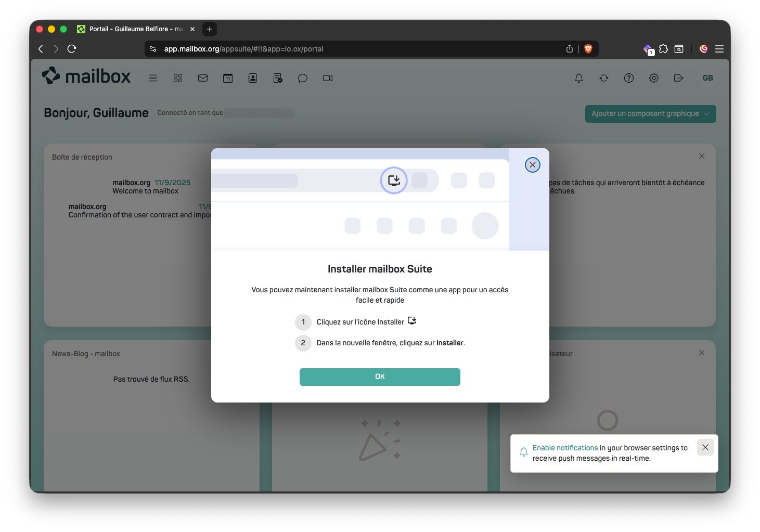Open the app launcher grid
The width and height of the screenshot is (760, 532).
tap(178, 78)
